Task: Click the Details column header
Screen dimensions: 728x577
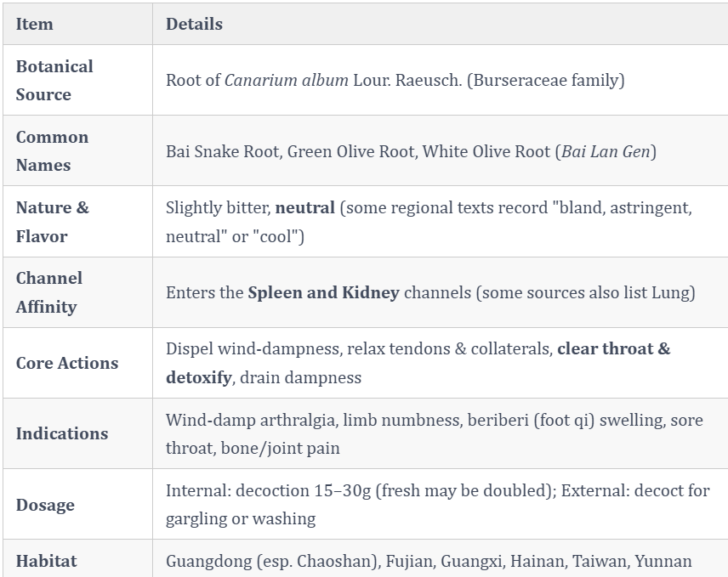Action: pyautogui.click(x=194, y=24)
